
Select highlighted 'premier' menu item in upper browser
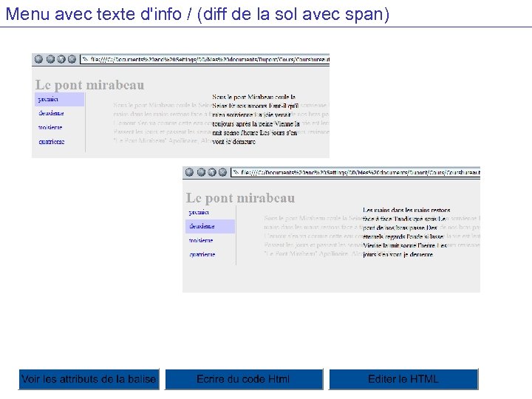coord(59,100)
